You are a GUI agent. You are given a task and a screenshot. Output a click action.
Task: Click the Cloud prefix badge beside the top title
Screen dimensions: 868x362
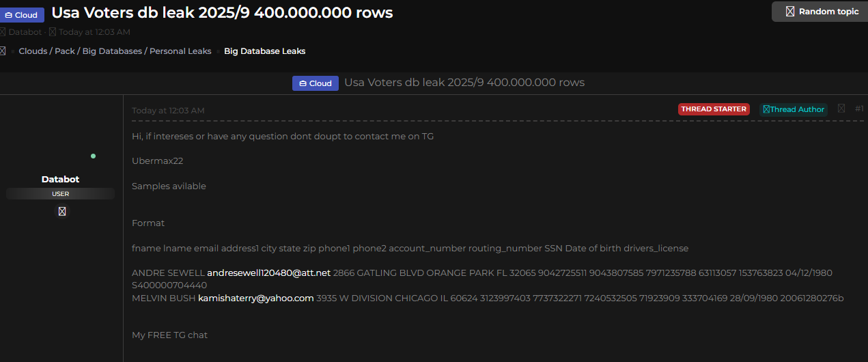pos(22,15)
